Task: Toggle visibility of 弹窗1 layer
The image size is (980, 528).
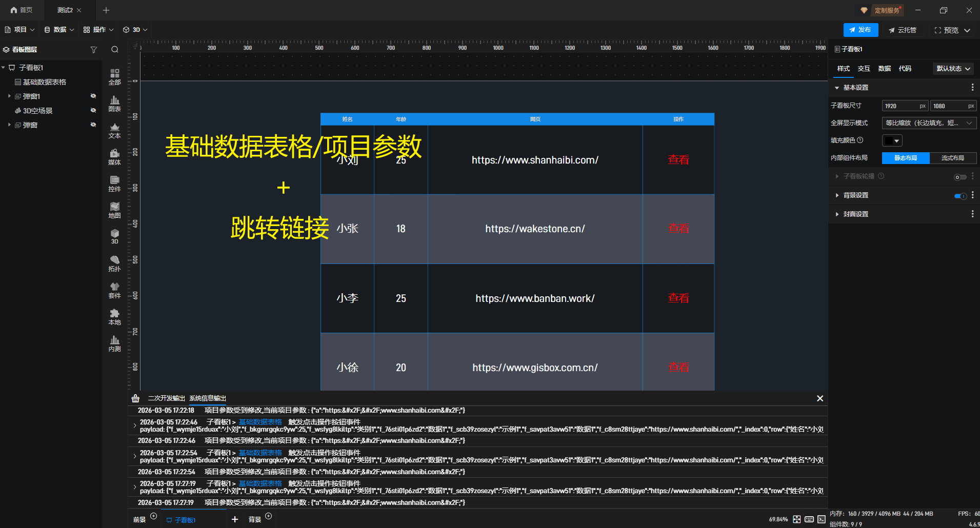Action: [93, 96]
